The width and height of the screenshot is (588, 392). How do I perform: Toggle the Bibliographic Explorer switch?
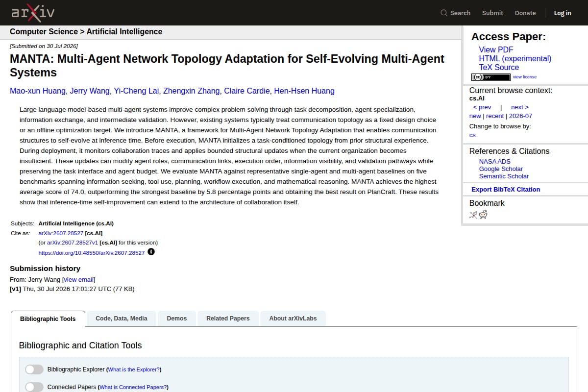pyautogui.click(x=34, y=369)
